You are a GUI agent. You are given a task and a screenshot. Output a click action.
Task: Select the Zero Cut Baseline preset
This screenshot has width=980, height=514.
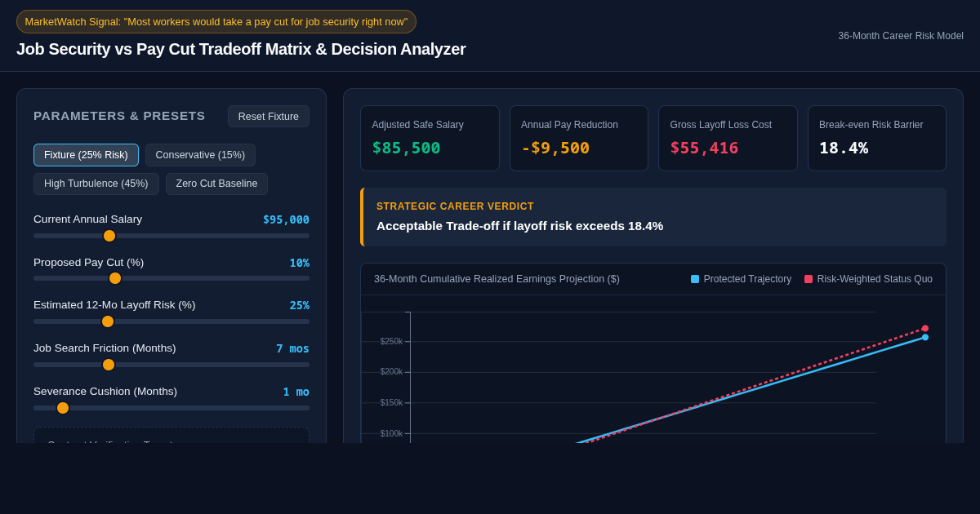tap(216, 184)
